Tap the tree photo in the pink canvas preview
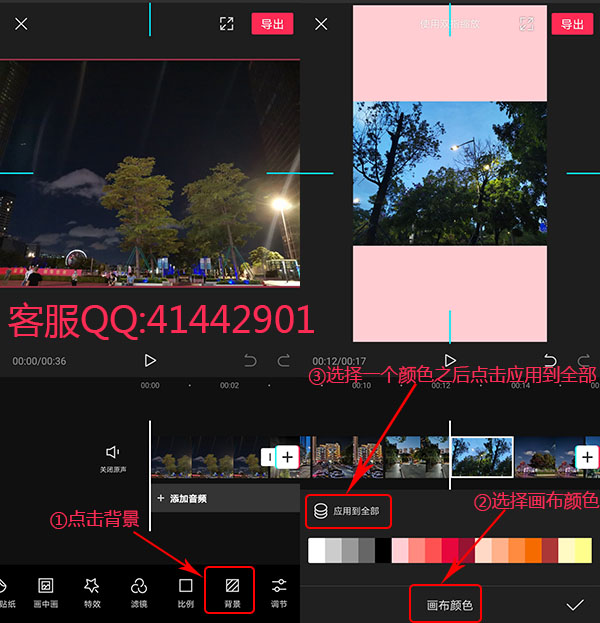The height and width of the screenshot is (623, 600). [x=450, y=173]
